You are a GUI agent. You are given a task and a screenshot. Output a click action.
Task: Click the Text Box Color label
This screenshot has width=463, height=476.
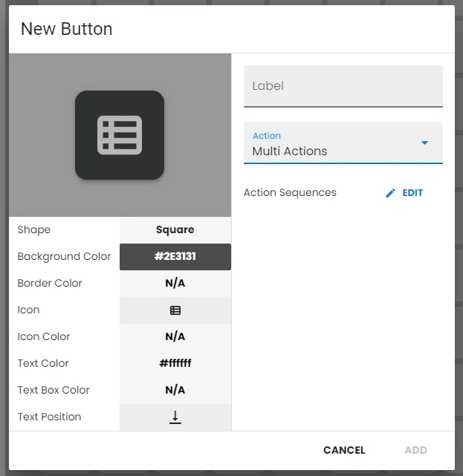tap(54, 390)
